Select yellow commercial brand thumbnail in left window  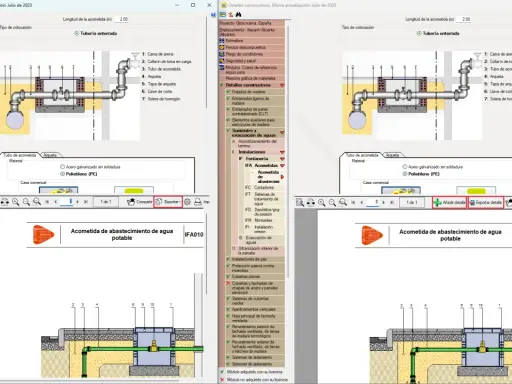134,190
